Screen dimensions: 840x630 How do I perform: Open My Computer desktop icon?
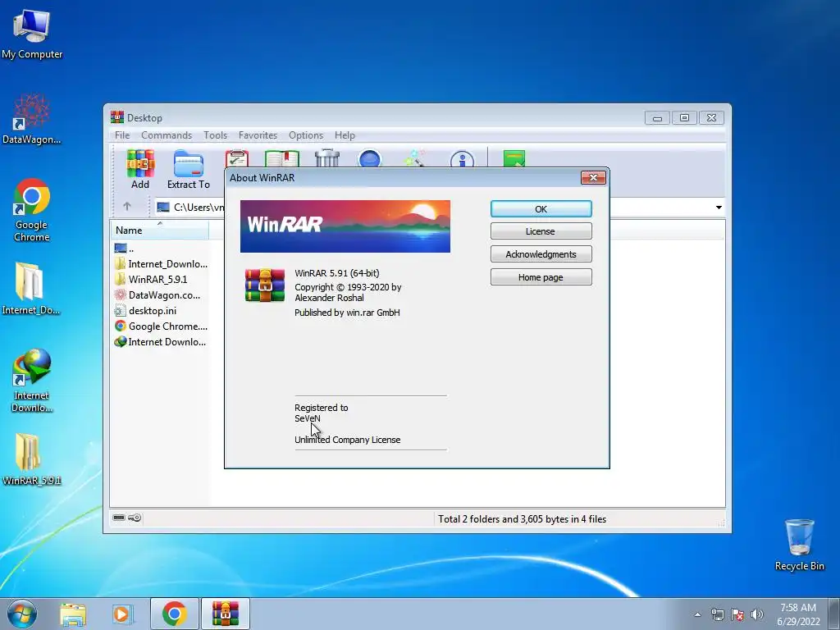pyautogui.click(x=32, y=33)
